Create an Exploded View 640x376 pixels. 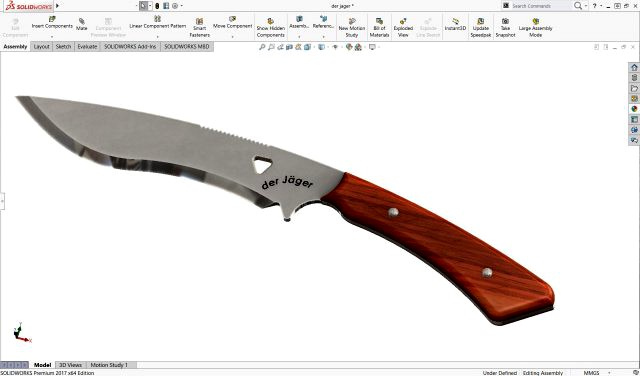point(403,27)
